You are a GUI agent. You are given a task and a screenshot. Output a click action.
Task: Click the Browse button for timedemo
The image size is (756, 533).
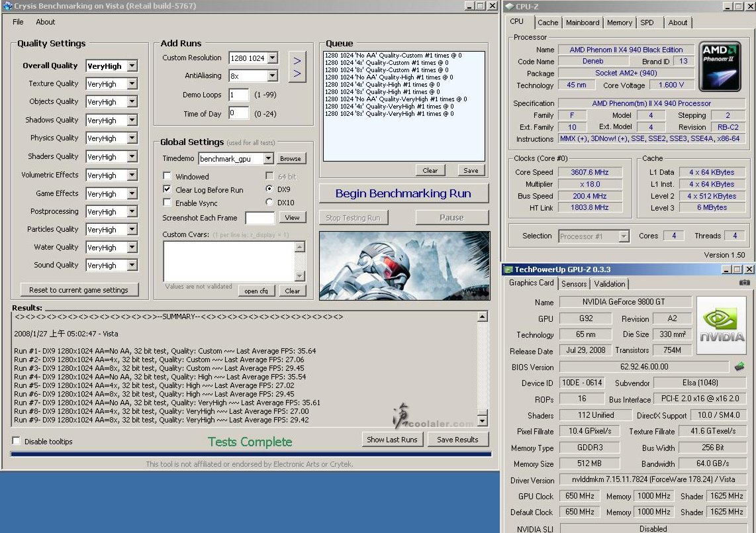[x=290, y=158]
